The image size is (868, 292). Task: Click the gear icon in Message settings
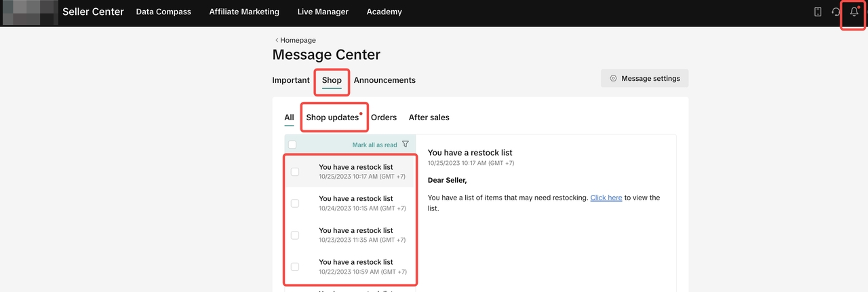pyautogui.click(x=613, y=78)
